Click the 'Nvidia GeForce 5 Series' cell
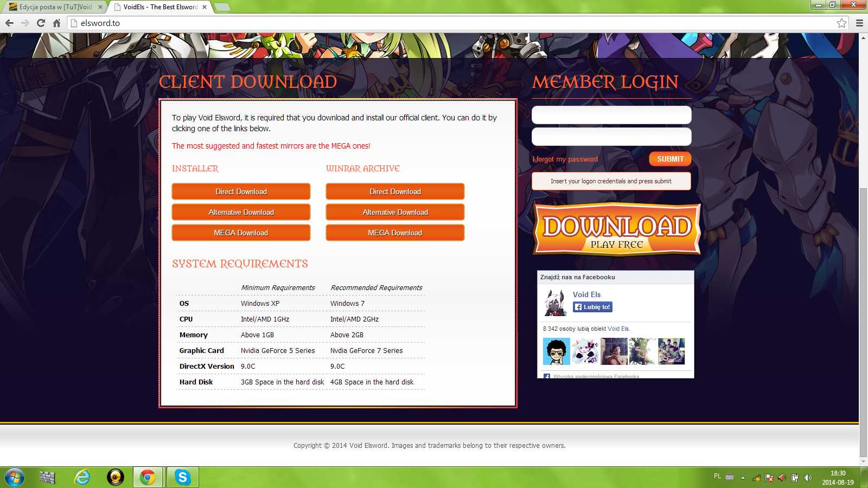Image resolution: width=868 pixels, height=488 pixels. point(278,351)
